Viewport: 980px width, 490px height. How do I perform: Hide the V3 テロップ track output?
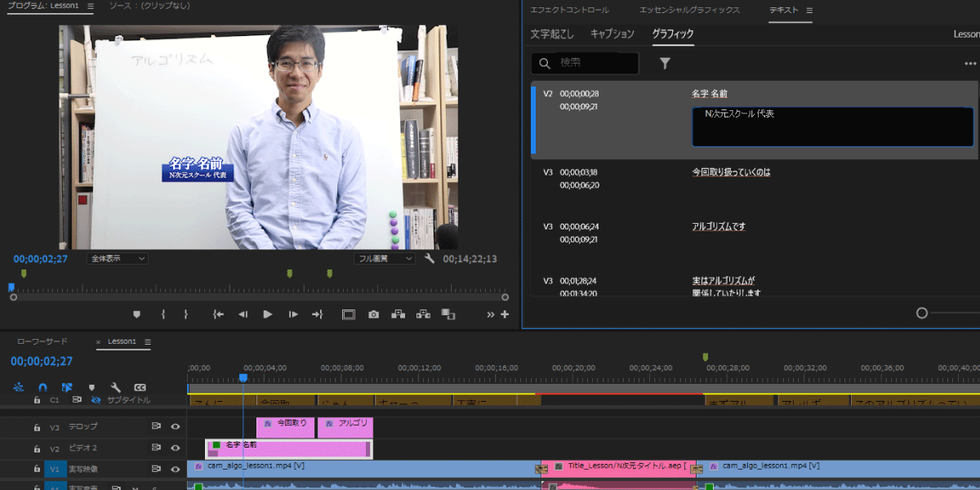click(x=175, y=426)
